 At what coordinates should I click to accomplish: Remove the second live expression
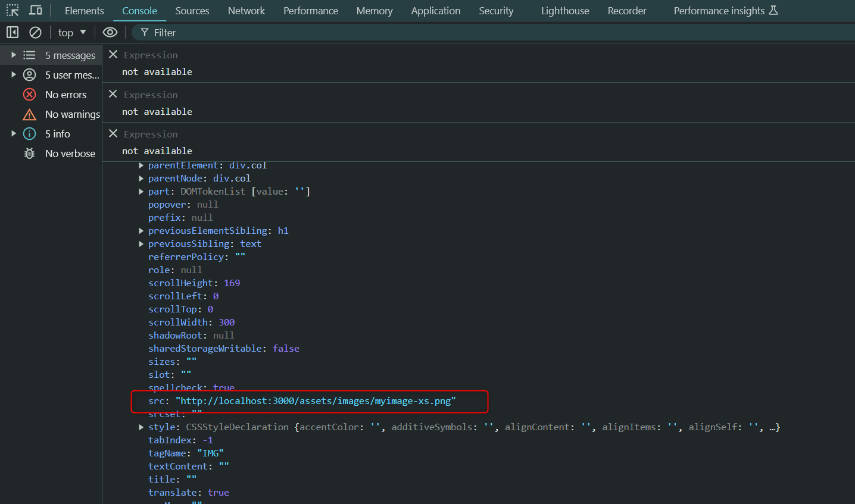click(113, 94)
